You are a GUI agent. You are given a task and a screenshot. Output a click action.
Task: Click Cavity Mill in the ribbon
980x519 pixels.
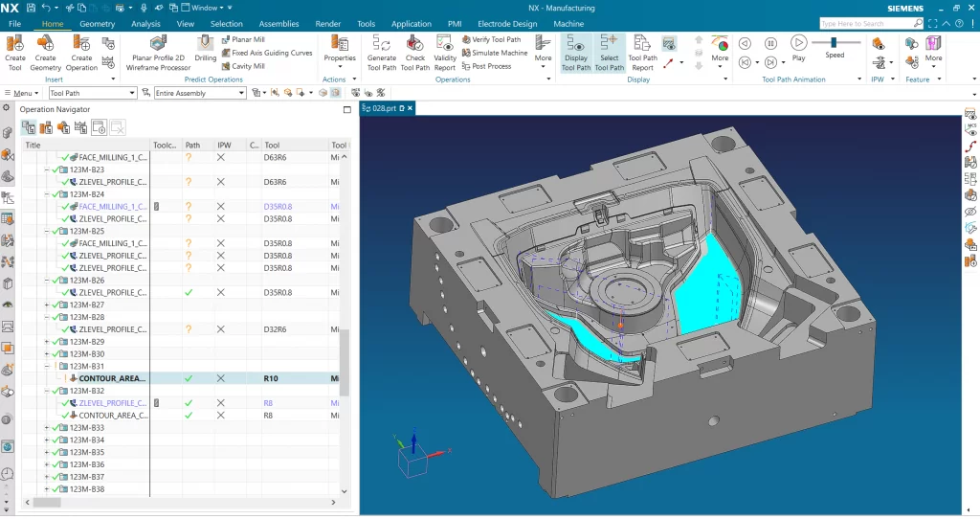243,66
